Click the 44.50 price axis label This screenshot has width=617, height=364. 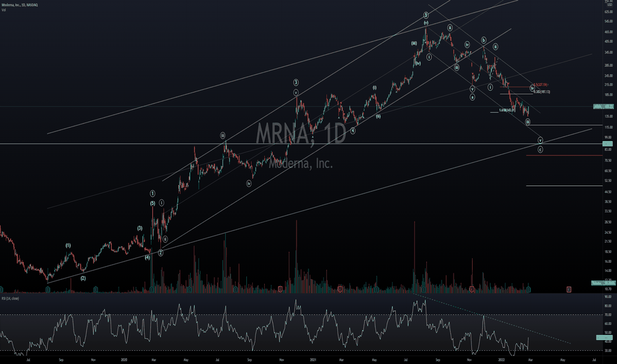608,192
